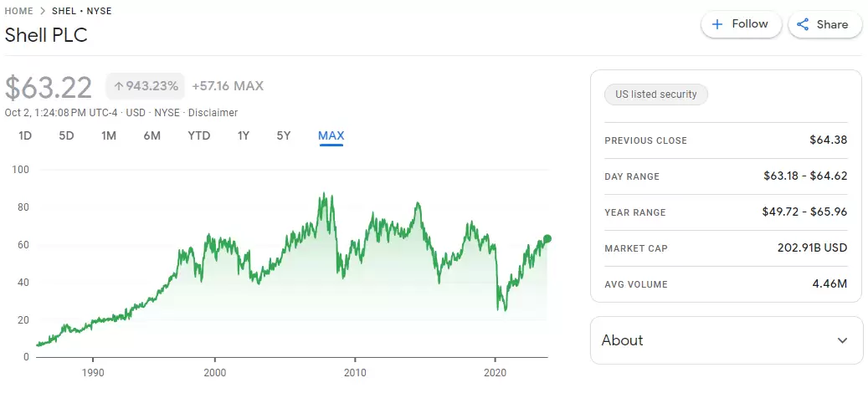Select the 1D time range tab
868x393 pixels.
click(25, 135)
